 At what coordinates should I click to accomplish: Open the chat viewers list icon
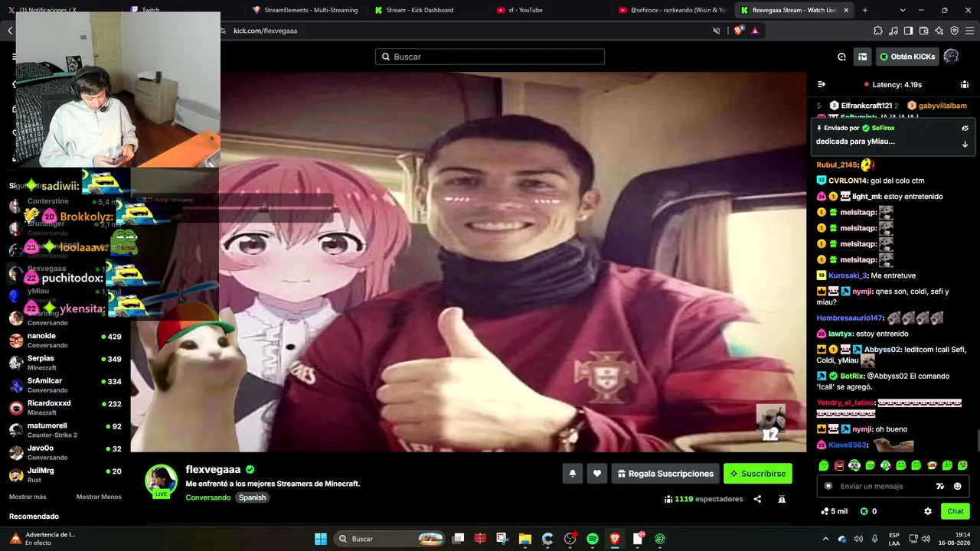(x=965, y=84)
